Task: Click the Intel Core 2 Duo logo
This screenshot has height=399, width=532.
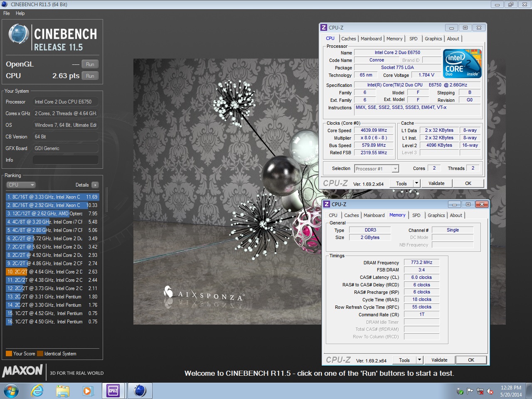Action: 462,63
